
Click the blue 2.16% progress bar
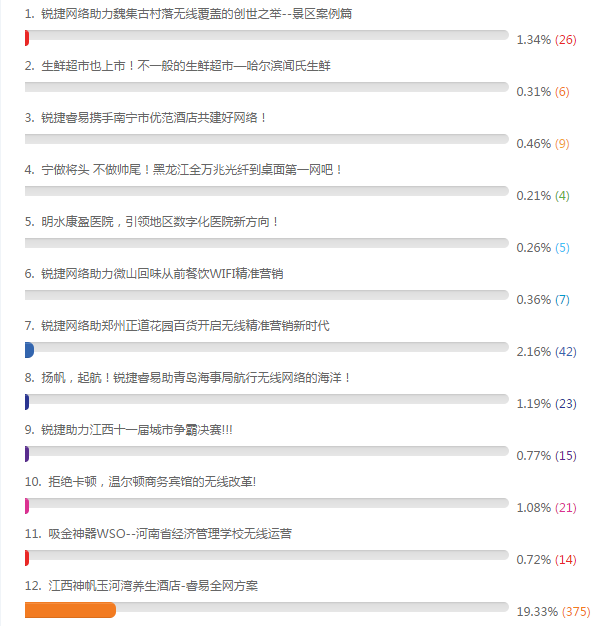tap(29, 350)
